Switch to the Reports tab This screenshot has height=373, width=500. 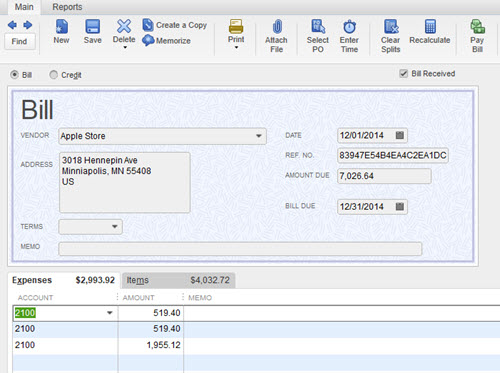[67, 7]
